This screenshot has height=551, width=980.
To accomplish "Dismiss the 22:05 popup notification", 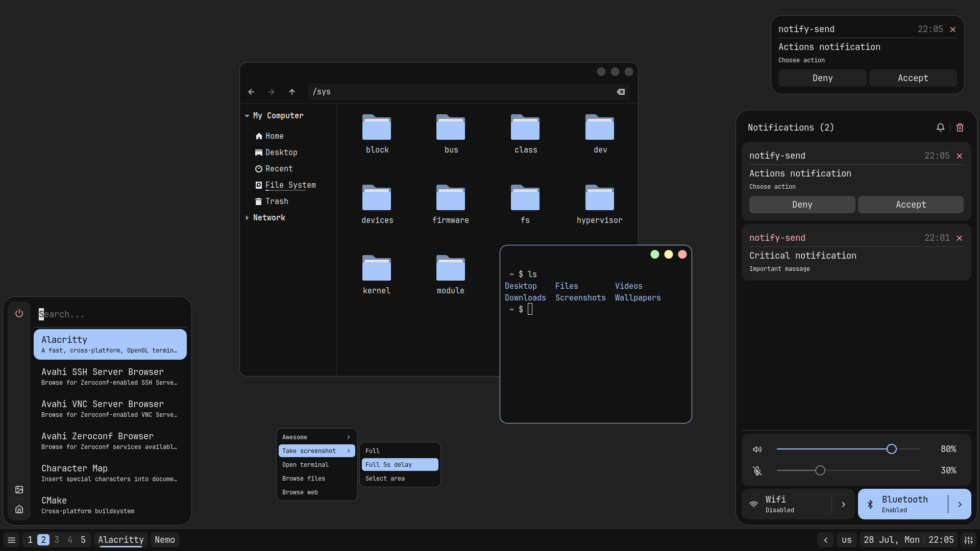I will pos(952,30).
